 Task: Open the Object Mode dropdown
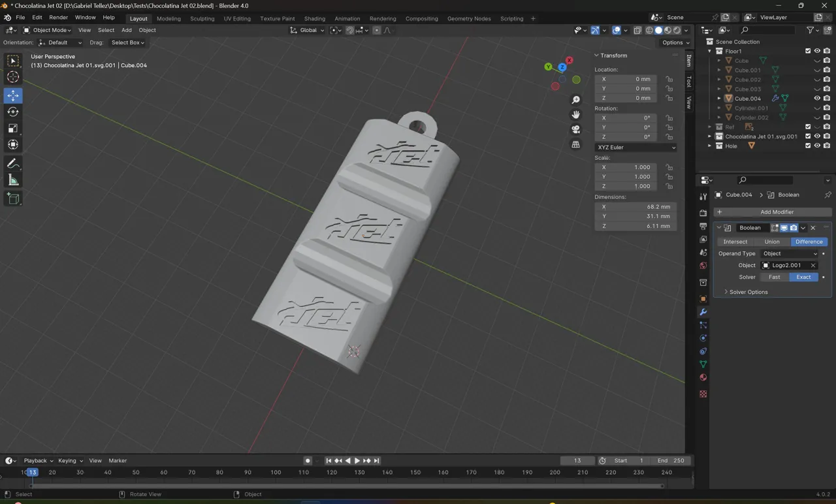coord(47,30)
